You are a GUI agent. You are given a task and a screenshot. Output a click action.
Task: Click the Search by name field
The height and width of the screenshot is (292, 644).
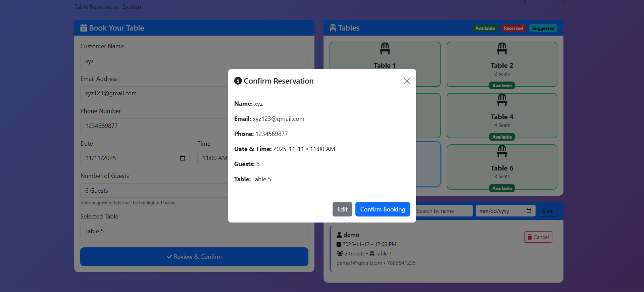(x=444, y=211)
